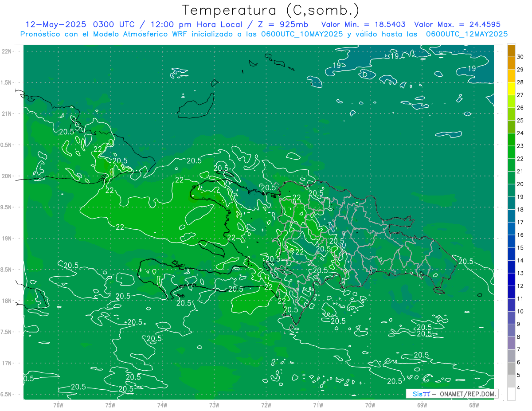
Task: Click the 19N latitude axis label
Action: click(x=8, y=239)
